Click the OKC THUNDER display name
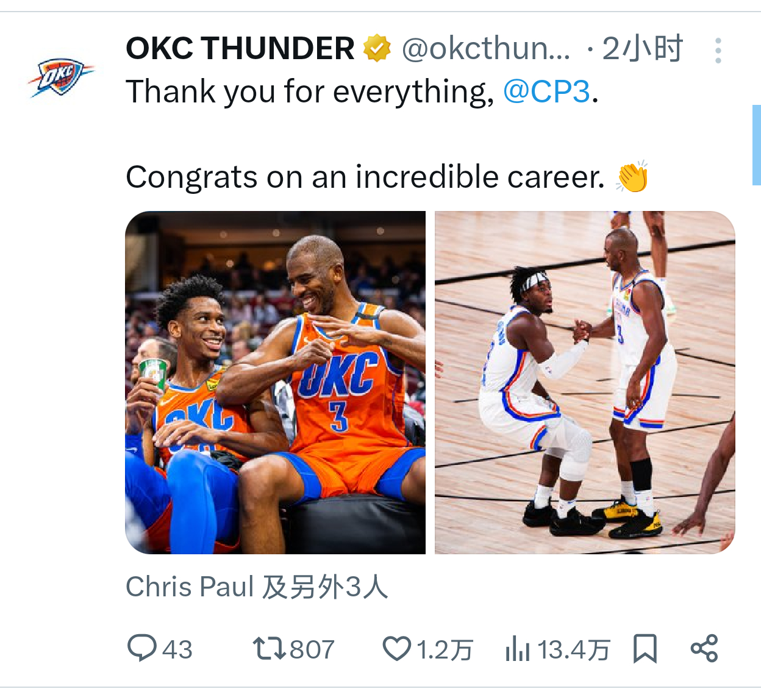 pos(240,49)
